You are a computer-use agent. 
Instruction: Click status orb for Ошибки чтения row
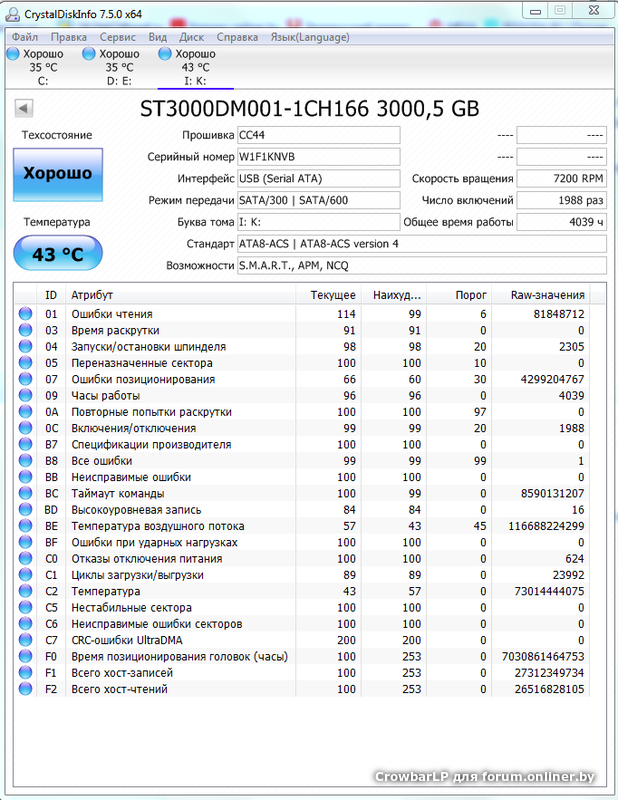pyautogui.click(x=26, y=314)
